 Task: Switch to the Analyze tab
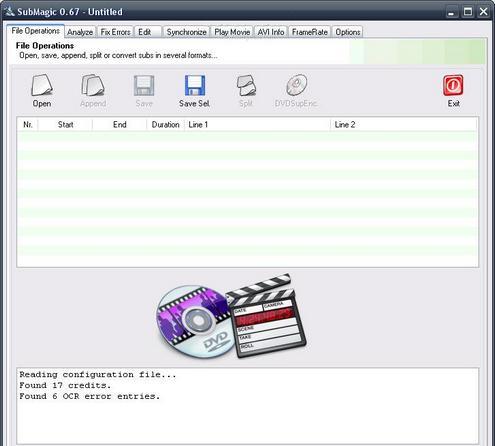80,32
